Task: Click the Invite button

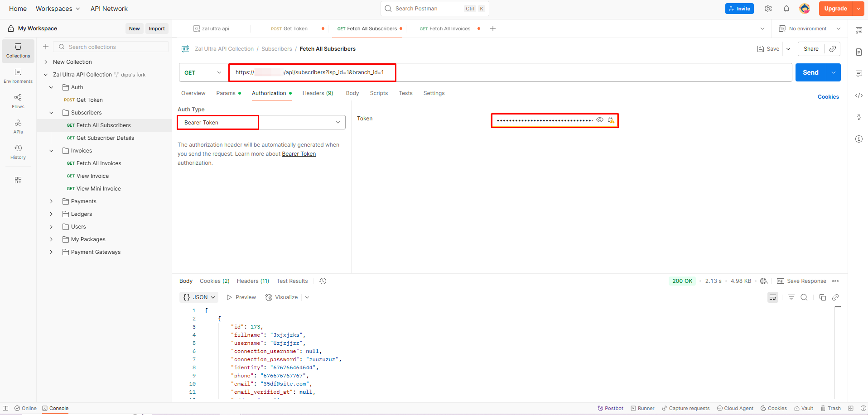Action: 739,9
